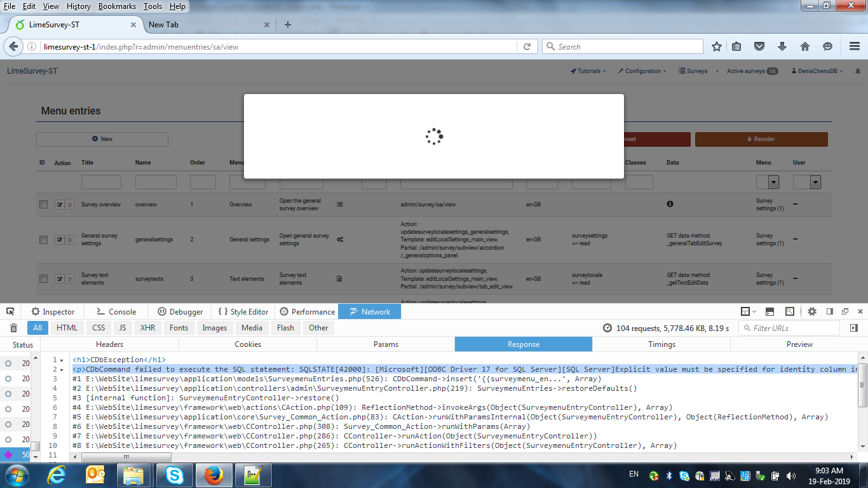Viewport: 868px width, 488px height.
Task: Open the Surveys link in header
Action: point(693,71)
